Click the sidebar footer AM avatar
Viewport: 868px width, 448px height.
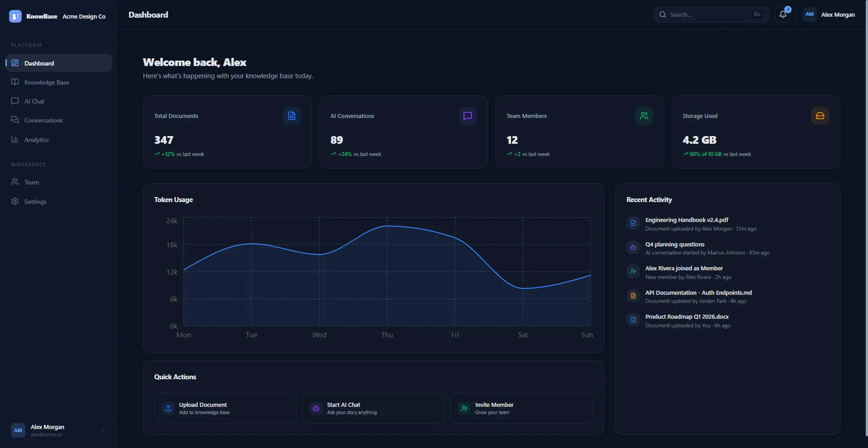(x=18, y=430)
